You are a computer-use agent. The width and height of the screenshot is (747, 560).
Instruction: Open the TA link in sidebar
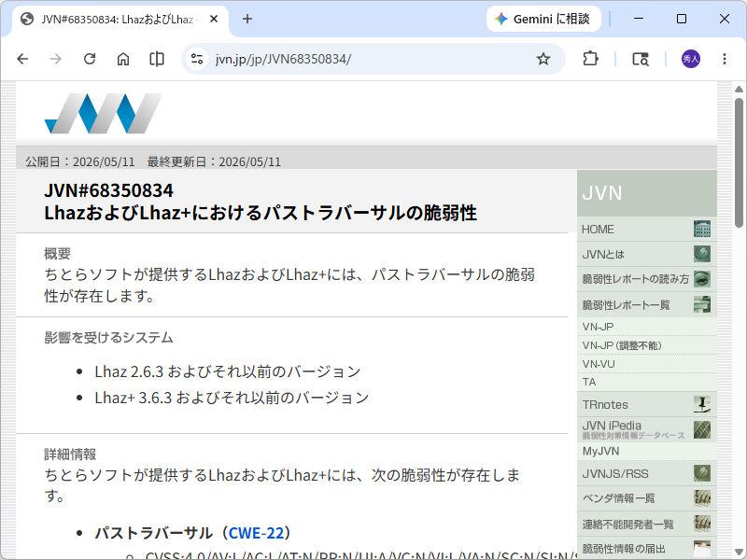(x=646, y=382)
